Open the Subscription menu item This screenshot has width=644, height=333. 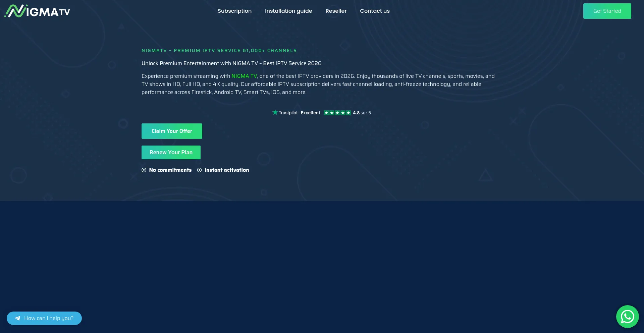point(234,11)
